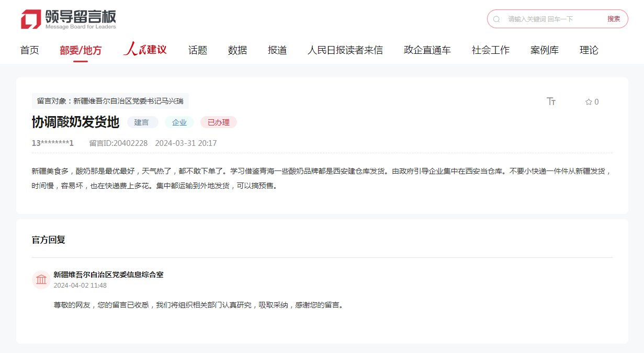Click the font size adjustment icon
The width and height of the screenshot is (644, 353).
point(551,101)
